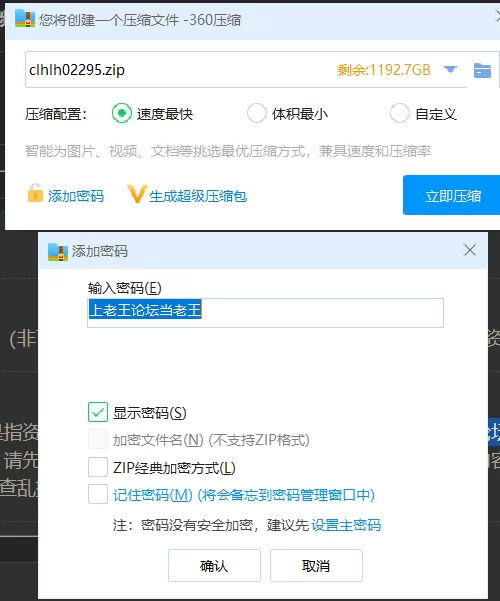
Task: Click the blue folder browse icon
Action: coord(482,71)
